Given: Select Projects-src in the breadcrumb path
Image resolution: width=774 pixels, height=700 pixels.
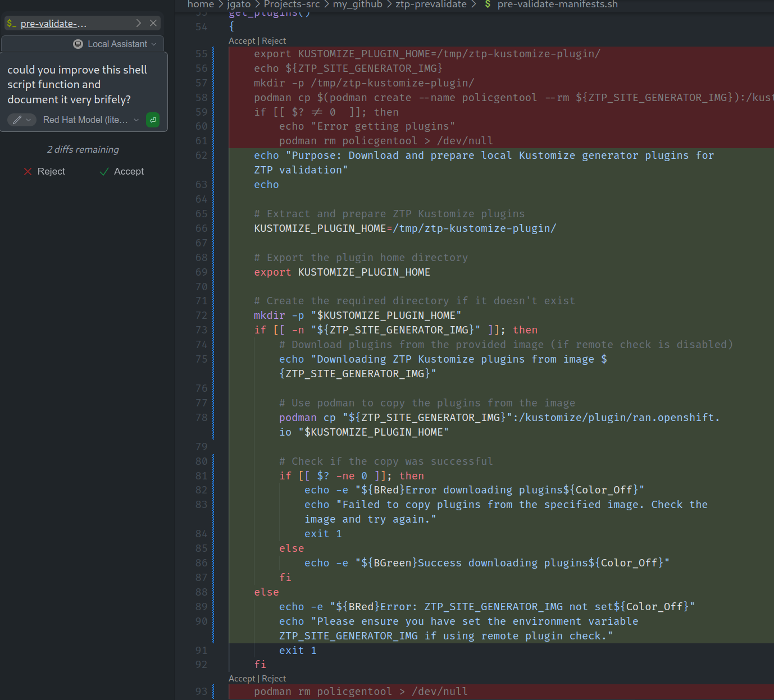Looking at the screenshot, I should point(292,4).
